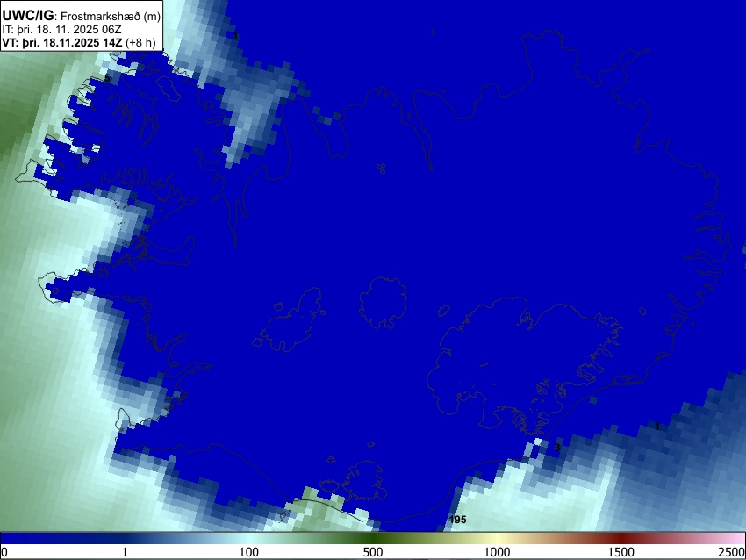Click the colorbar tick label '1500'

621,552
